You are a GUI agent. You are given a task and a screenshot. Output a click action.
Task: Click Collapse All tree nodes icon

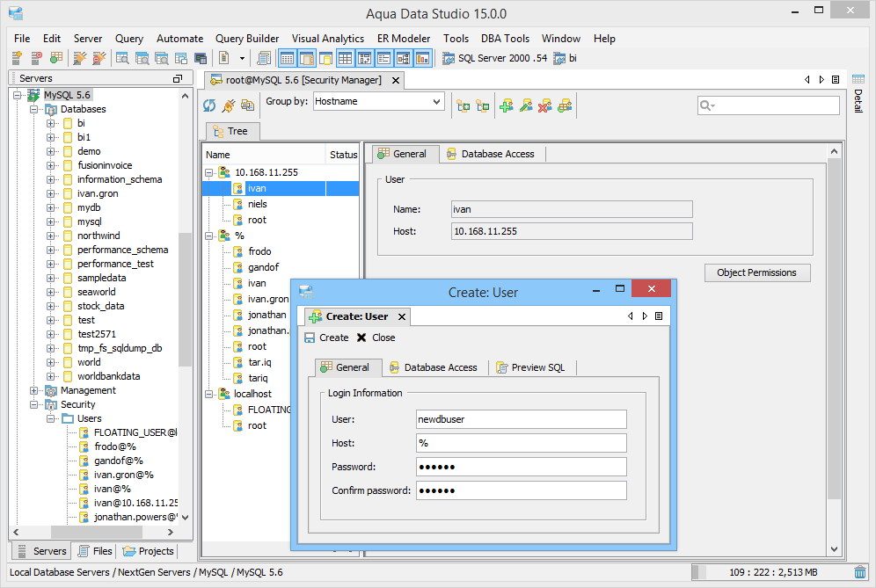pyautogui.click(x=483, y=105)
